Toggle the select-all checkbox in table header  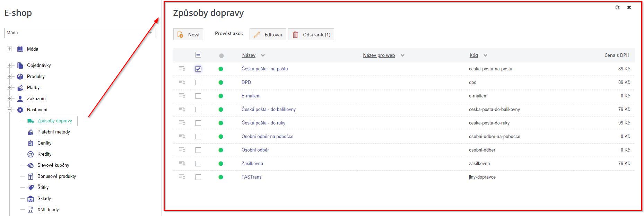pos(198,55)
